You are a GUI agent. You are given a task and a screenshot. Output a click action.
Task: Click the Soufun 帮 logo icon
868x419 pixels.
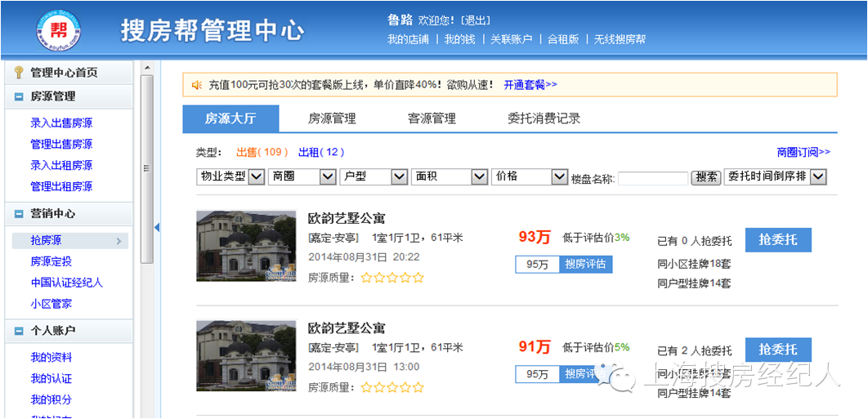pos(59,29)
